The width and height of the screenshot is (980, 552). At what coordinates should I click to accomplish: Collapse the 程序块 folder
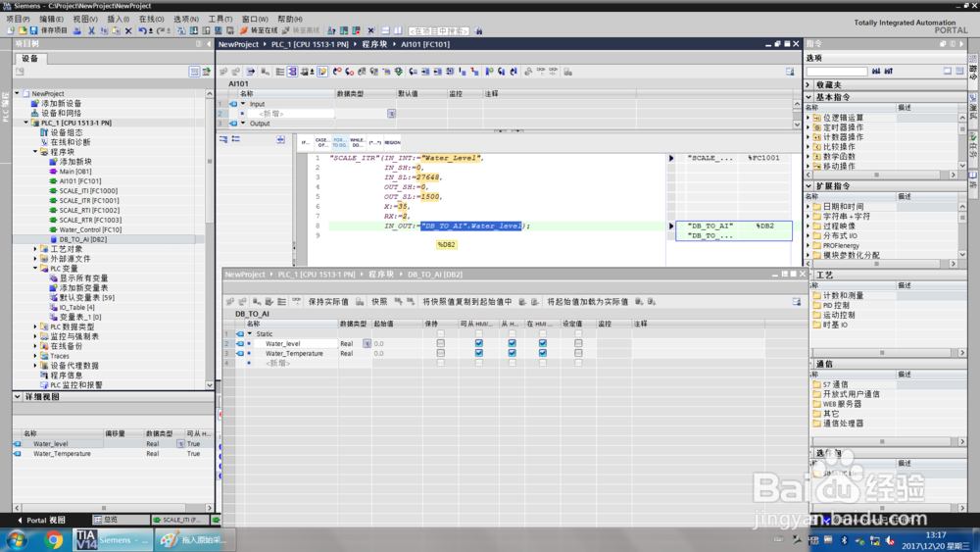35,152
